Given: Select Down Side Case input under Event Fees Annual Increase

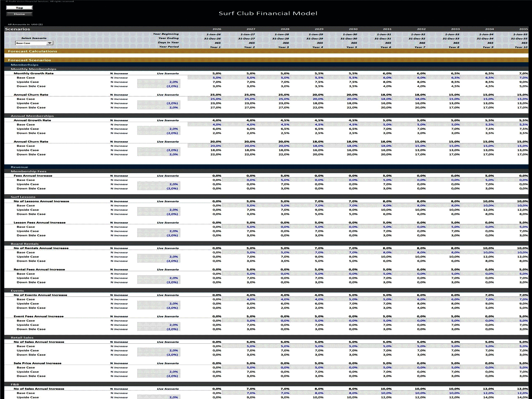Looking at the screenshot, I should pos(158,329).
